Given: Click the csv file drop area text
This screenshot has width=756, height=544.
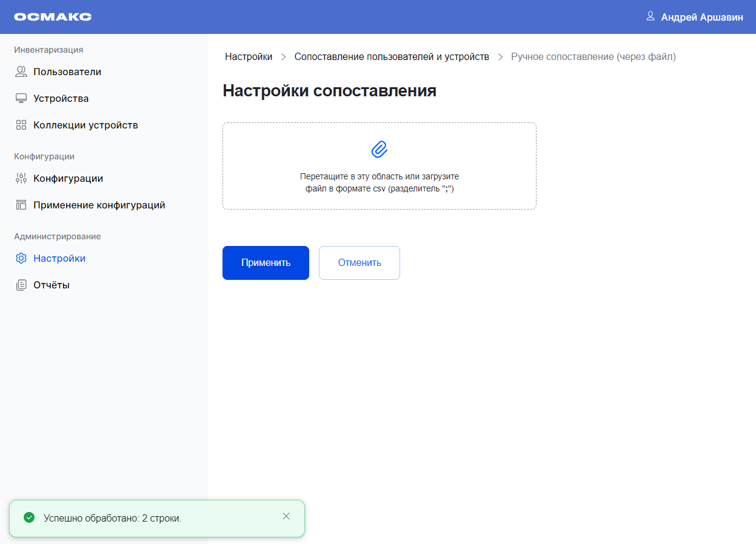Looking at the screenshot, I should (x=380, y=183).
